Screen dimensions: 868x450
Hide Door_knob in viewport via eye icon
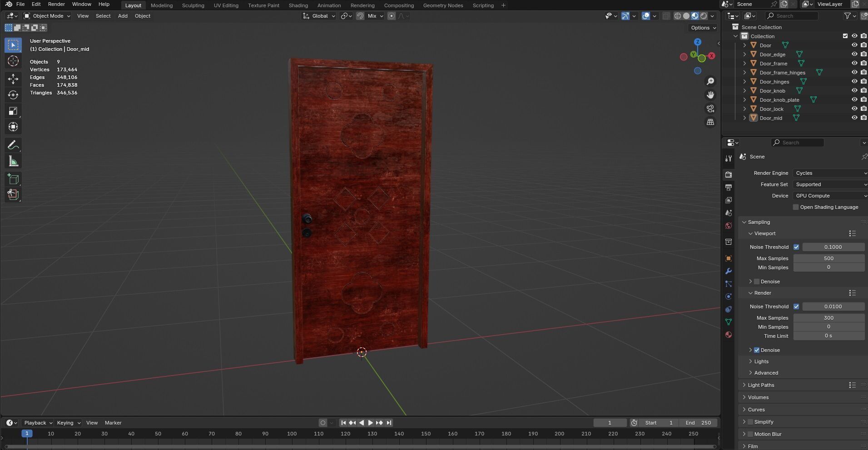tap(854, 91)
